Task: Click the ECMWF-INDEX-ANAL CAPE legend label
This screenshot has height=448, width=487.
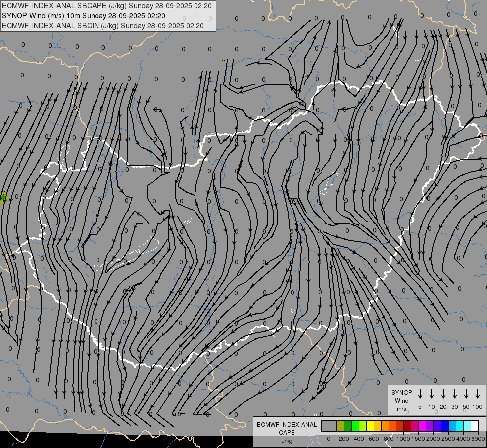Action: click(287, 428)
